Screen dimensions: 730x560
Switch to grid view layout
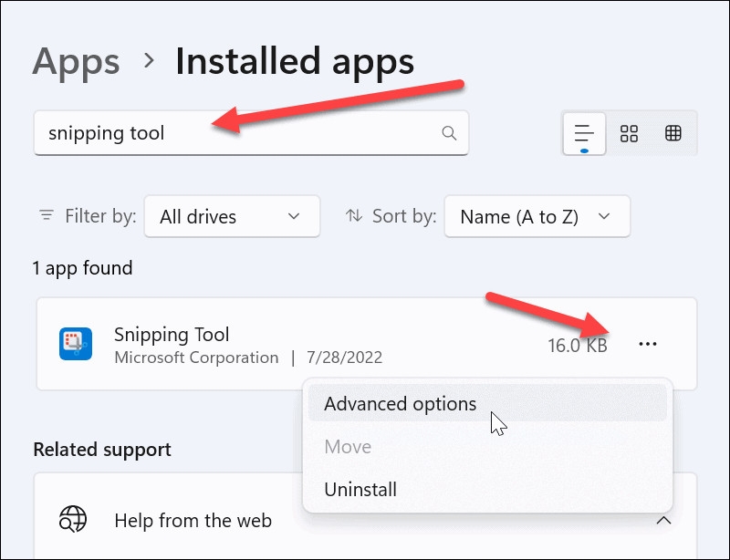[629, 132]
